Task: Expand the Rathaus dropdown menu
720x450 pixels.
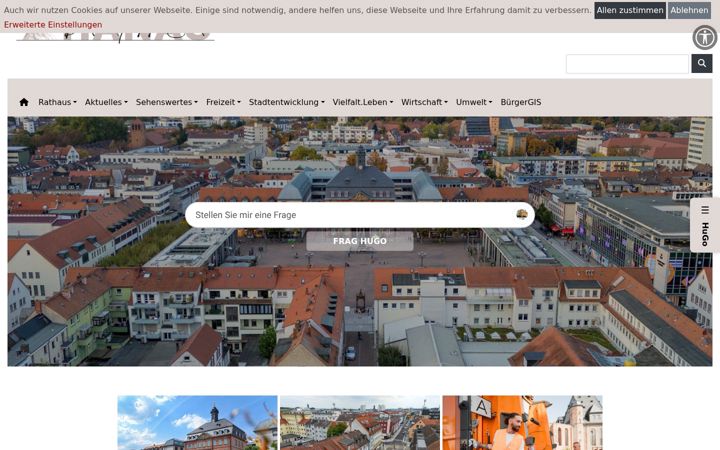Action: [57, 102]
